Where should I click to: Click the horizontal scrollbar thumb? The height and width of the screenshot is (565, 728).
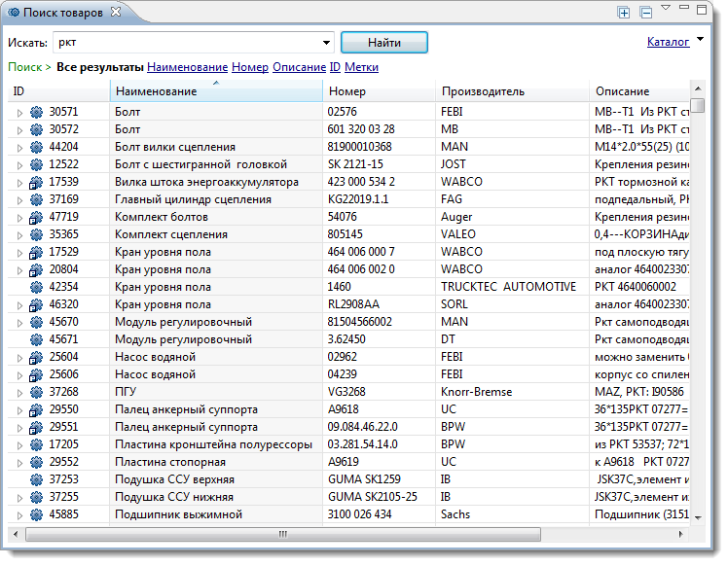click(283, 534)
